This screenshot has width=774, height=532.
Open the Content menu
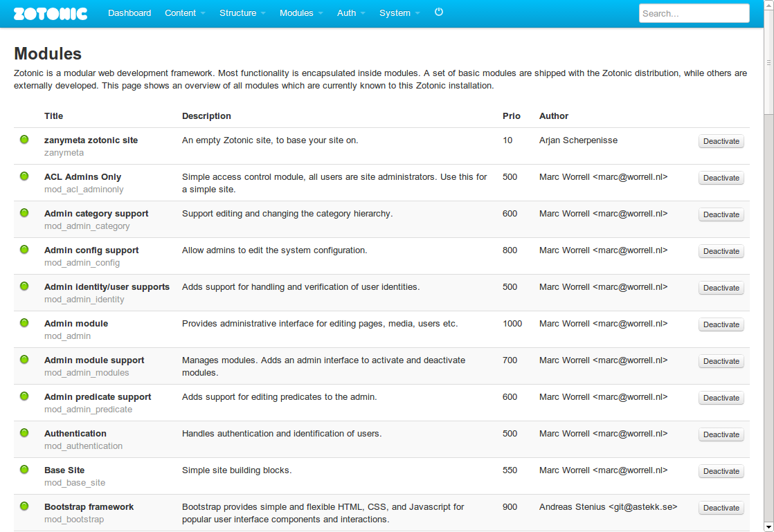(185, 13)
